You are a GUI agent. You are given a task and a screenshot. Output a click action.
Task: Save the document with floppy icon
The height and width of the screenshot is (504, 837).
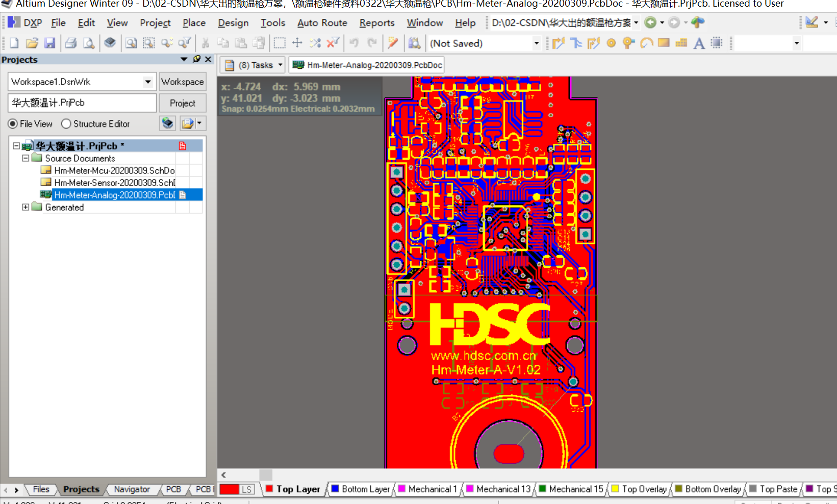click(49, 43)
